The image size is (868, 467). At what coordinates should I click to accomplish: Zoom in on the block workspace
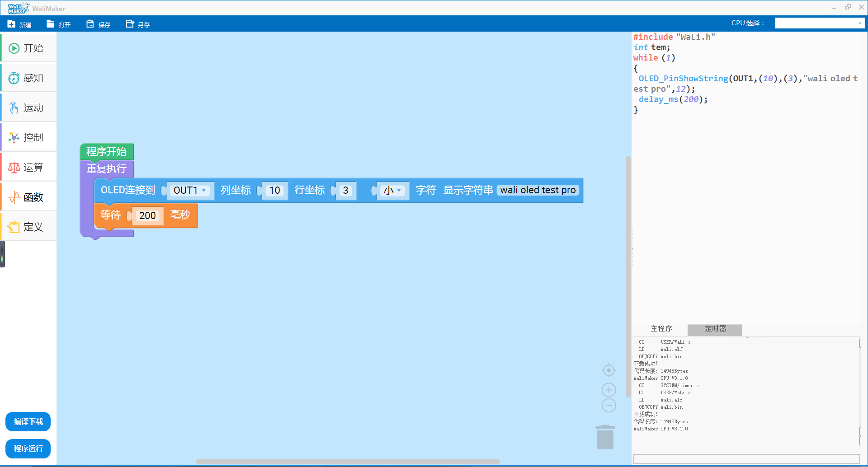click(x=609, y=390)
